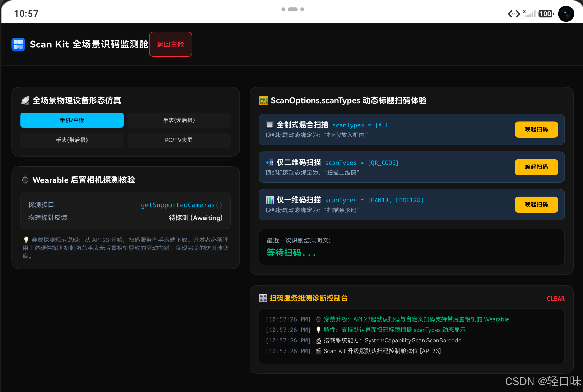Click the cellular signal status icon
Screen dimensions: 583x392
coord(529,14)
